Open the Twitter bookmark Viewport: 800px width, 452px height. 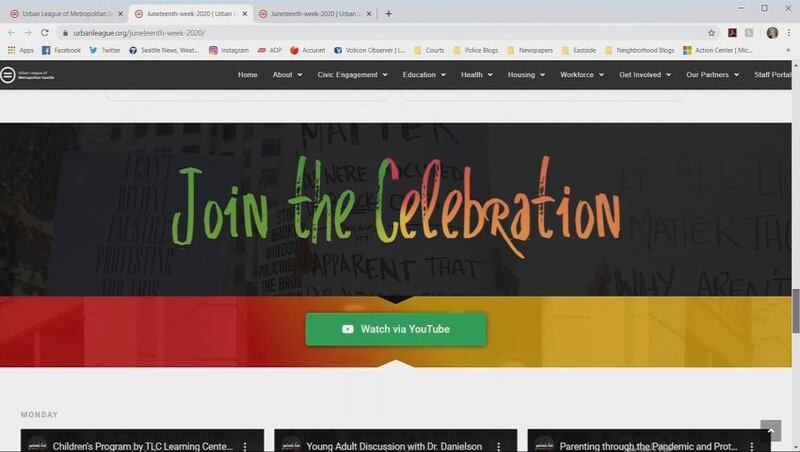click(105, 50)
